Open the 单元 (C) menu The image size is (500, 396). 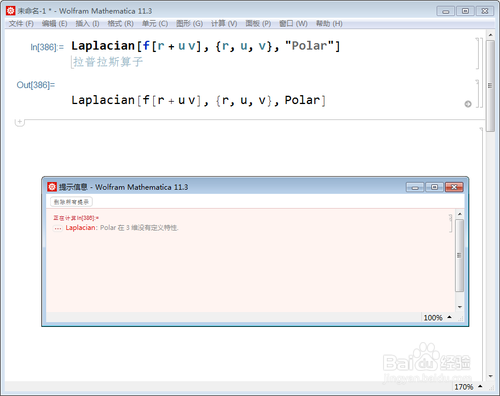(x=155, y=24)
